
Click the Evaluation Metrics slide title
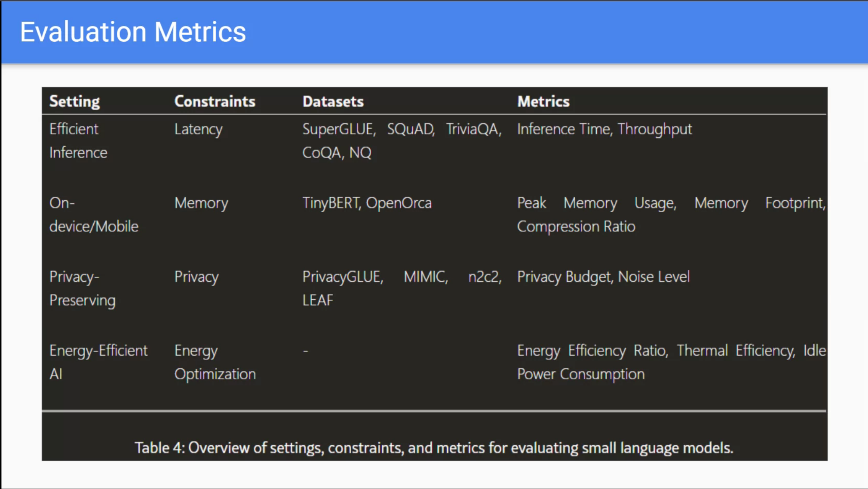[133, 31]
